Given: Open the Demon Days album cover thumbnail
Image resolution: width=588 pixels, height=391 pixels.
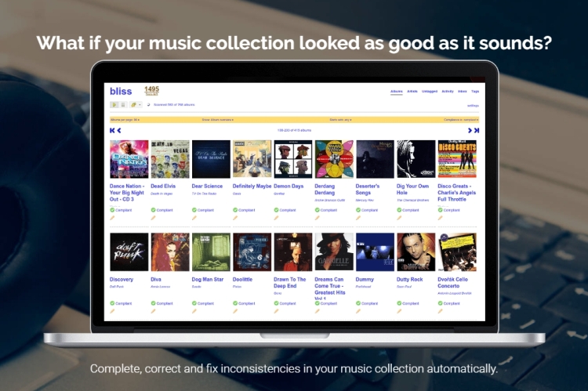Looking at the screenshot, I should pyautogui.click(x=293, y=159).
